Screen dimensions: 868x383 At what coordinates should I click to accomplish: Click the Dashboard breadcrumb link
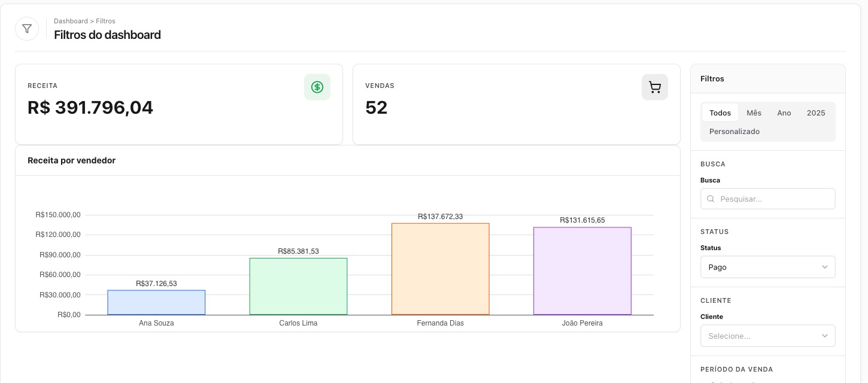point(71,21)
